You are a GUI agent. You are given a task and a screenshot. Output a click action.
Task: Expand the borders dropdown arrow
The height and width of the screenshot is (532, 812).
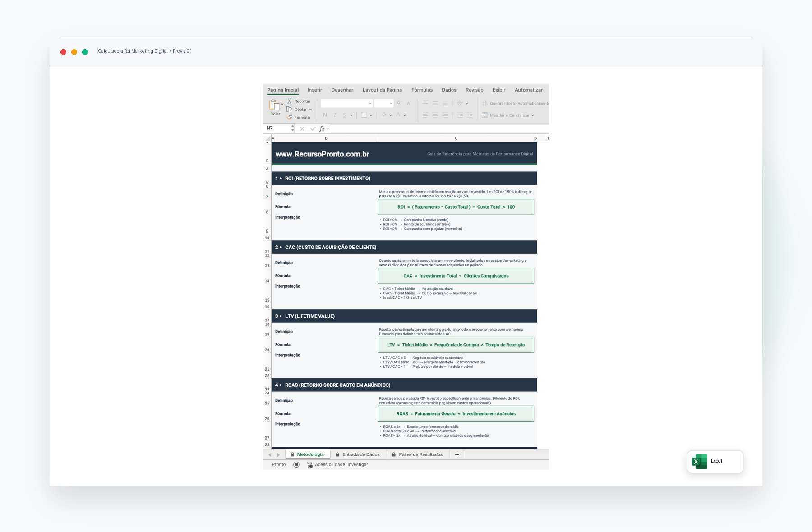pos(371,115)
